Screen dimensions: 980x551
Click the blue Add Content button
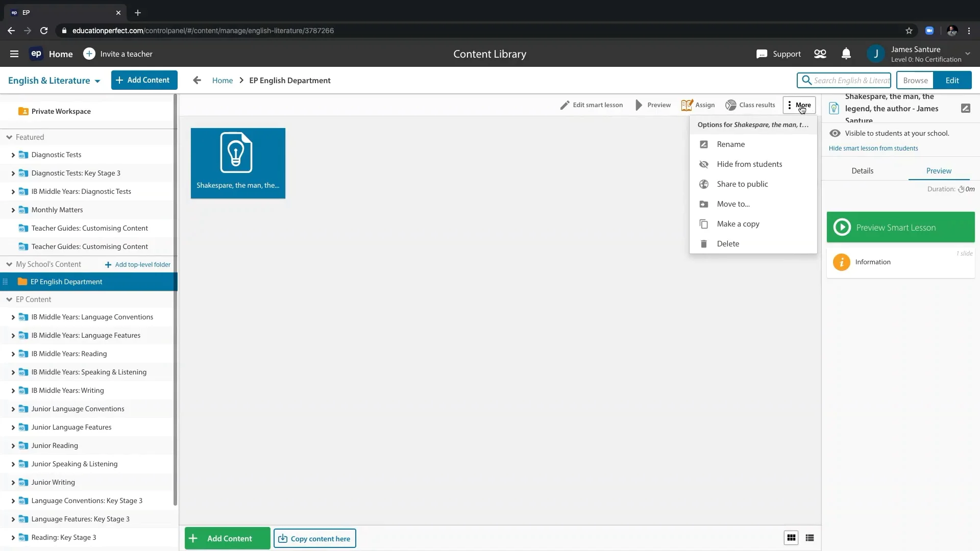[x=144, y=80]
